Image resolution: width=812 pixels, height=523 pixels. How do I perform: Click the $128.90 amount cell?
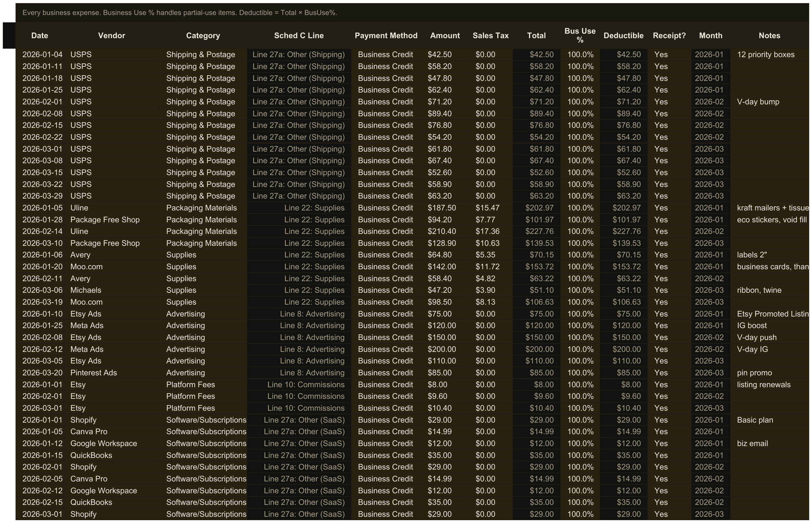445,243
